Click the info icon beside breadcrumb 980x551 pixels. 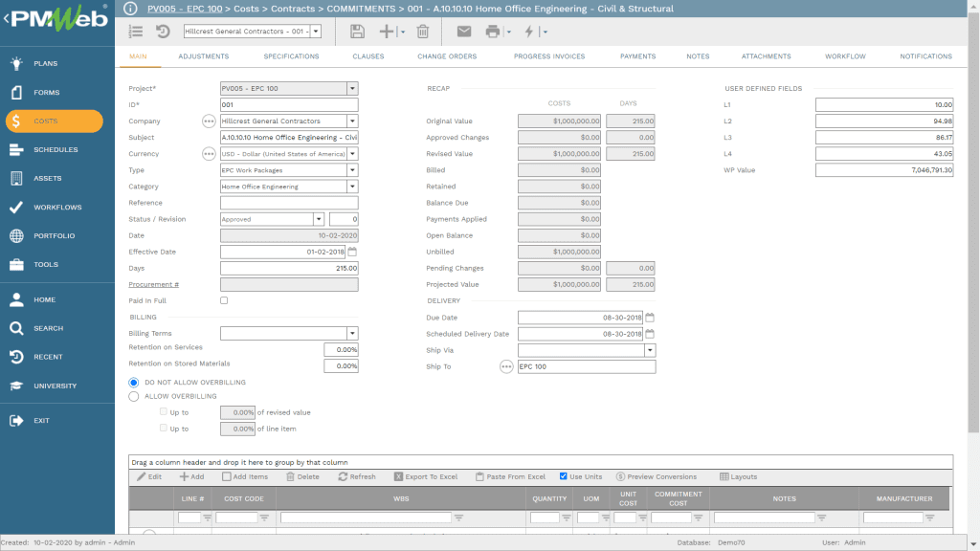[130, 8]
